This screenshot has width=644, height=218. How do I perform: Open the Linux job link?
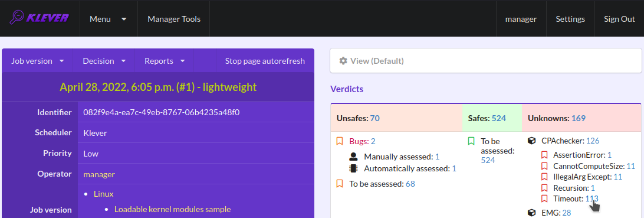(x=104, y=194)
